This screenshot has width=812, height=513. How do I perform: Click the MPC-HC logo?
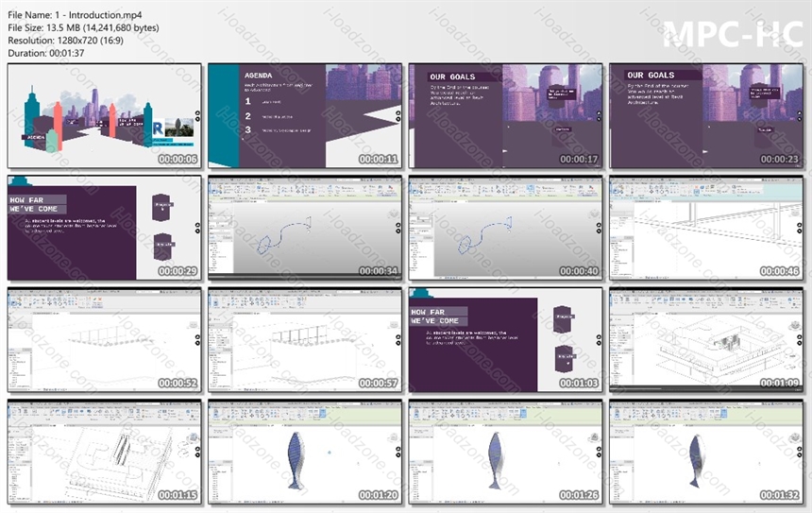pyautogui.click(x=733, y=34)
